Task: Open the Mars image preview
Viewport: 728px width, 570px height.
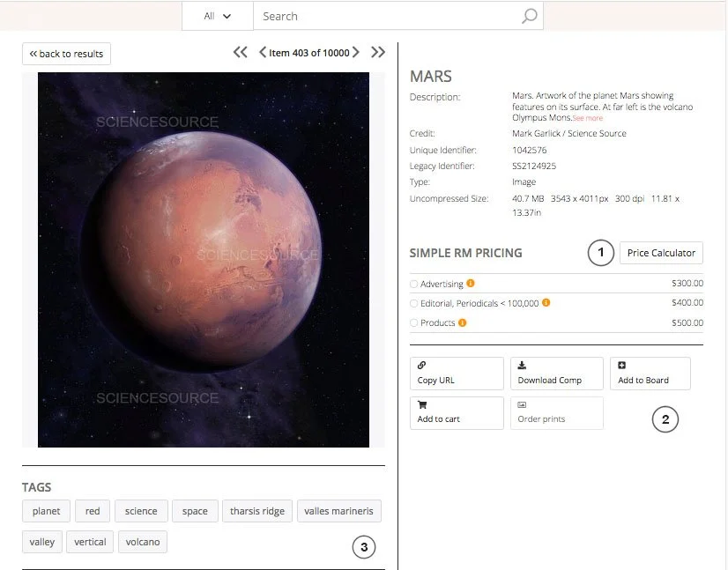Action: tap(204, 260)
